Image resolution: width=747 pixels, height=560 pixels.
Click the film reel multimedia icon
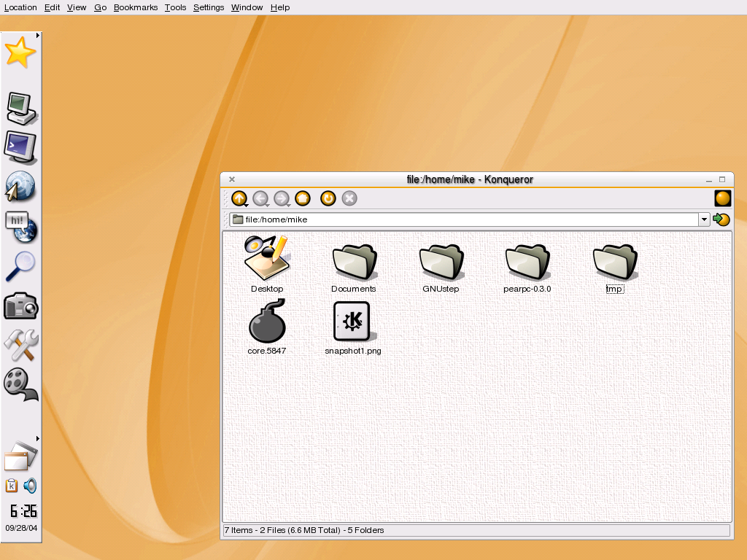coord(20,385)
